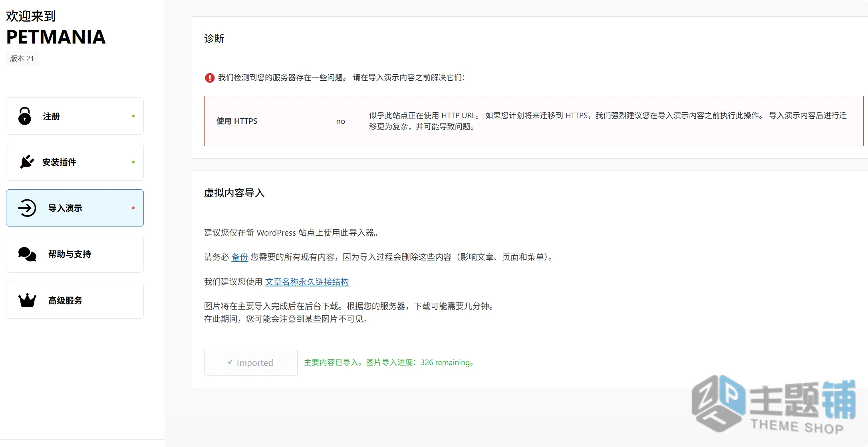Click the 备份 link
The height and width of the screenshot is (447, 868).
tap(240, 257)
